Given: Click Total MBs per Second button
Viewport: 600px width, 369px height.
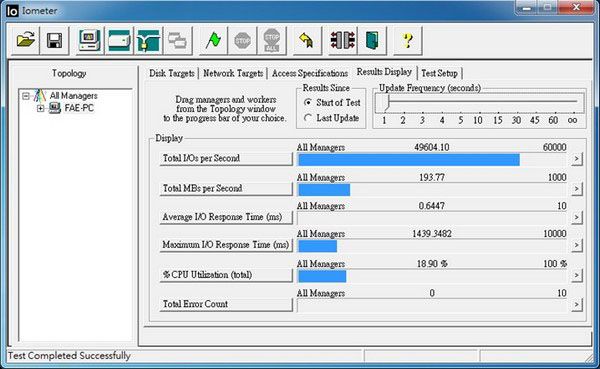Looking at the screenshot, I should (226, 189).
